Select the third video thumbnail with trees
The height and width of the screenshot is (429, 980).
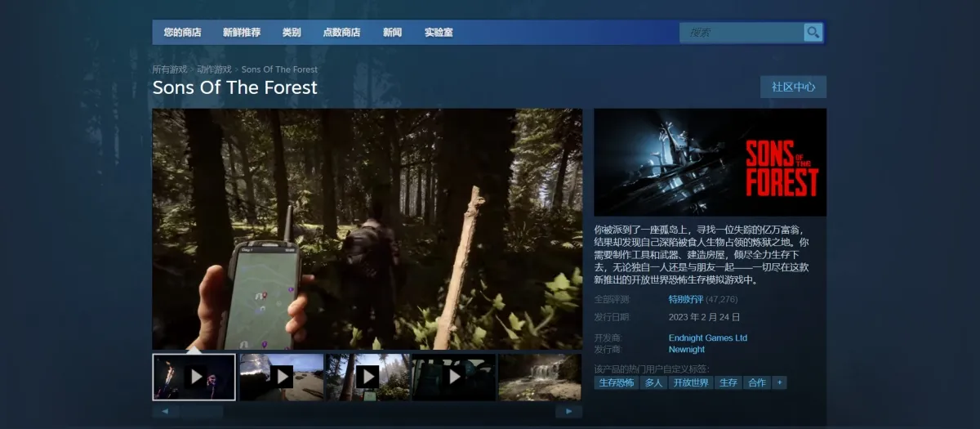click(367, 377)
